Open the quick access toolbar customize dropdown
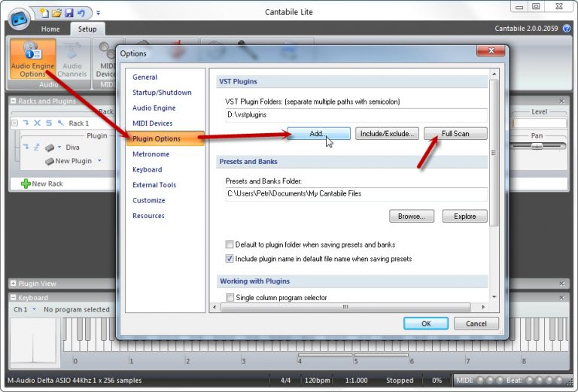This screenshot has width=578, height=392. (x=98, y=14)
